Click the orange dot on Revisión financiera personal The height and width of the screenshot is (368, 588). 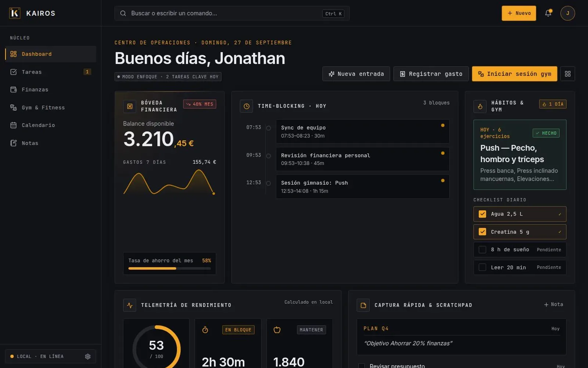pyautogui.click(x=442, y=153)
